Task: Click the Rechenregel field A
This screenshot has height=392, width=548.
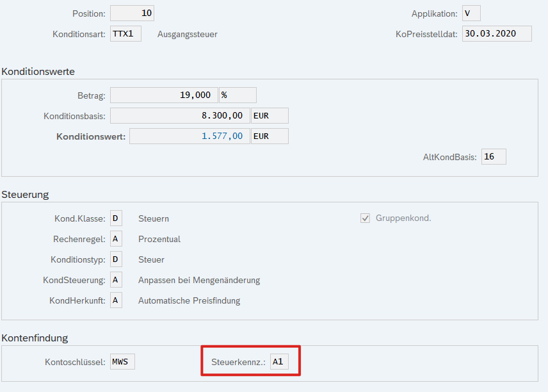Action: click(x=116, y=239)
